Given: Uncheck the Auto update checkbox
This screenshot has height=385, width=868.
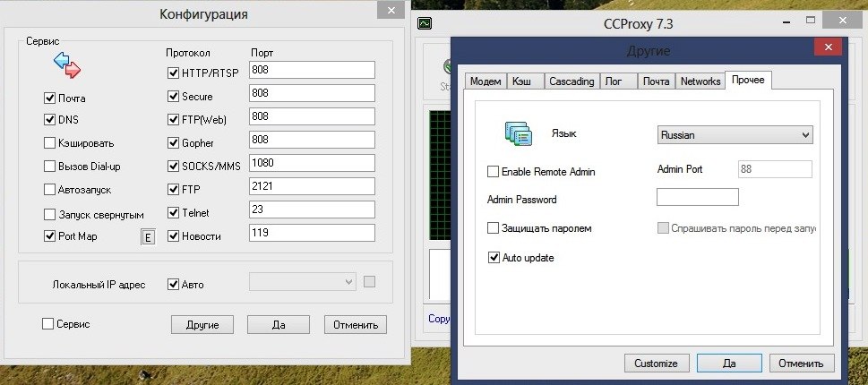Looking at the screenshot, I should point(493,258).
